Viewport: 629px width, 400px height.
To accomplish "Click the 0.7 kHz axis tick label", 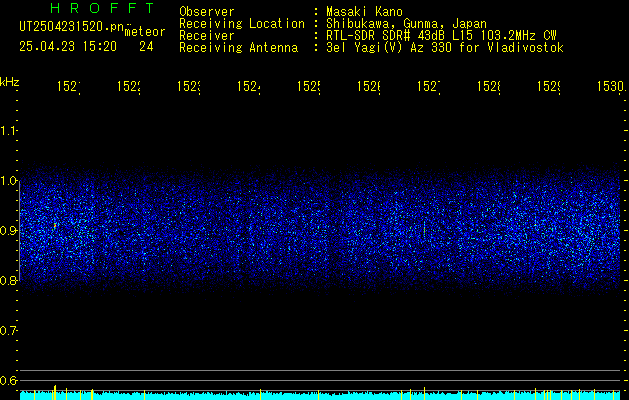I will point(9,330).
